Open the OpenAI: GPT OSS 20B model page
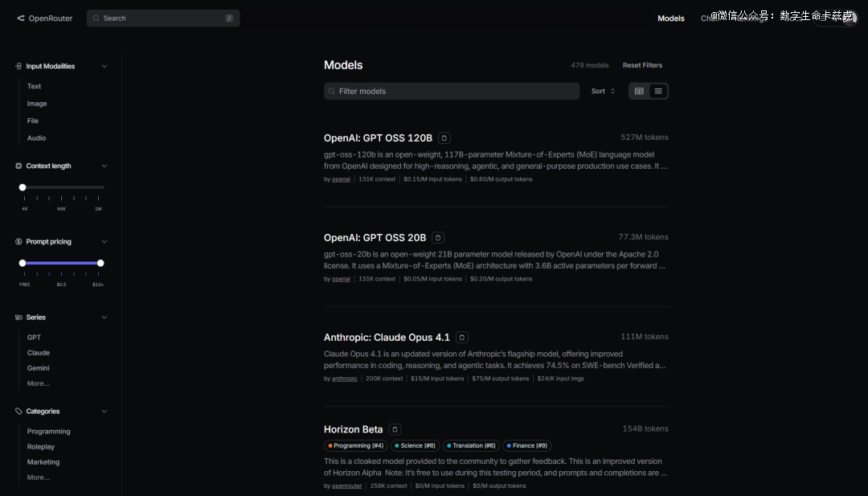The width and height of the screenshot is (868, 496). [x=375, y=237]
